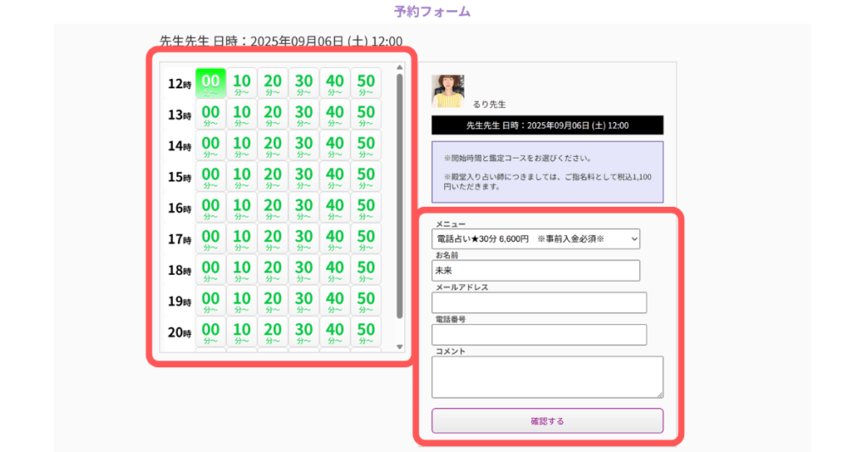Click the 電話番号 phone number field
This screenshot has height=452, width=868.
539,335
